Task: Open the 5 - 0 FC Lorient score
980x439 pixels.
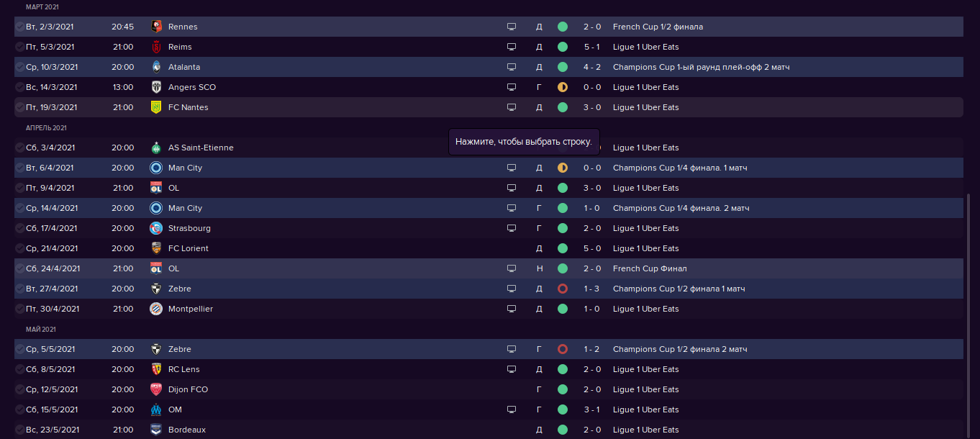Action: pos(591,248)
